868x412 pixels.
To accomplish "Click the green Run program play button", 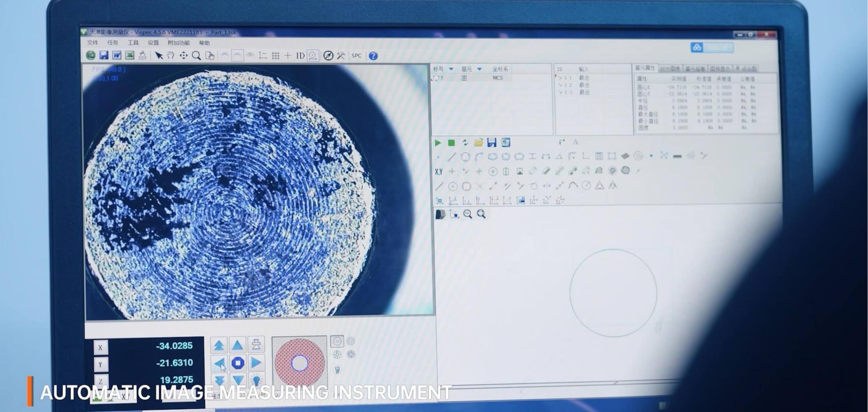I will pos(438,143).
